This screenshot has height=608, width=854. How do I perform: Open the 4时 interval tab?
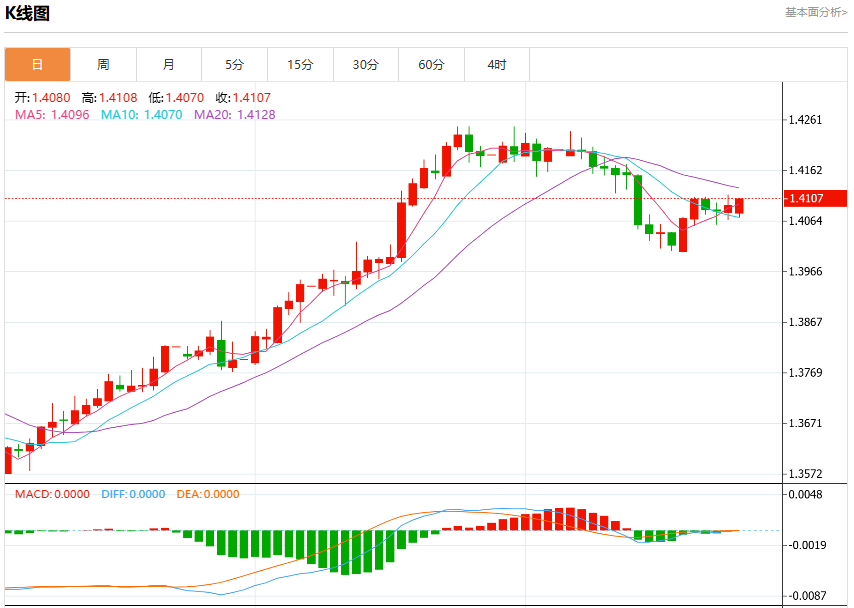click(497, 64)
